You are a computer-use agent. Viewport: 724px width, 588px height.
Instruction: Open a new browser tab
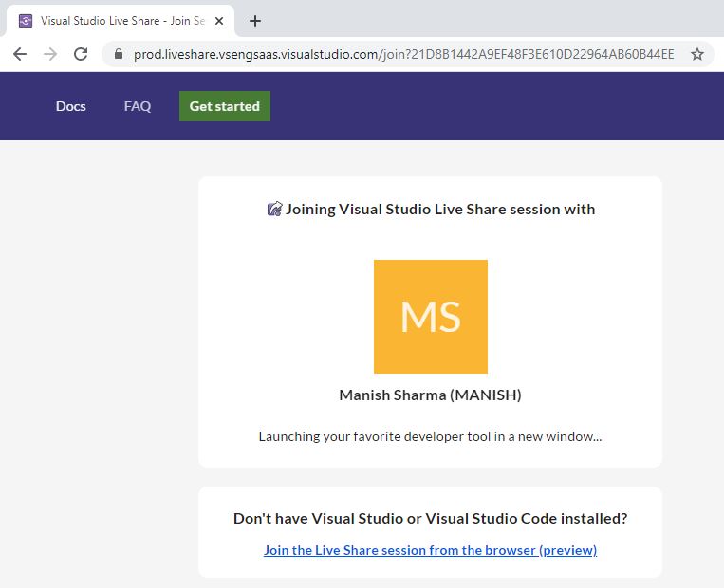click(254, 21)
